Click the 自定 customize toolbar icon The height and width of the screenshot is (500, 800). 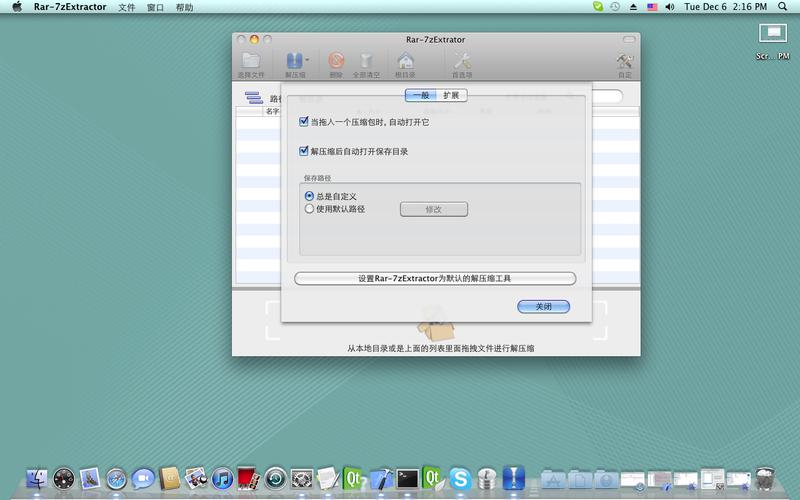pyautogui.click(x=625, y=61)
